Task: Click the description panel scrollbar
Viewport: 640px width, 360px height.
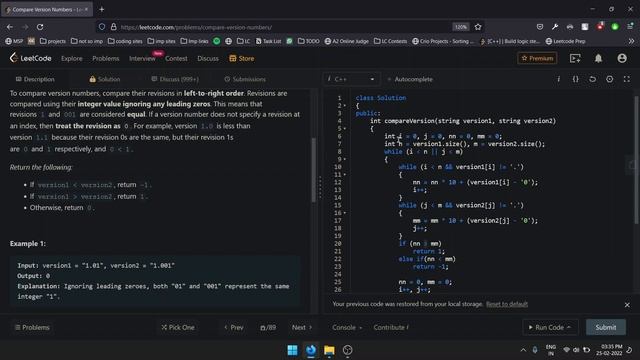Action: pyautogui.click(x=313, y=169)
